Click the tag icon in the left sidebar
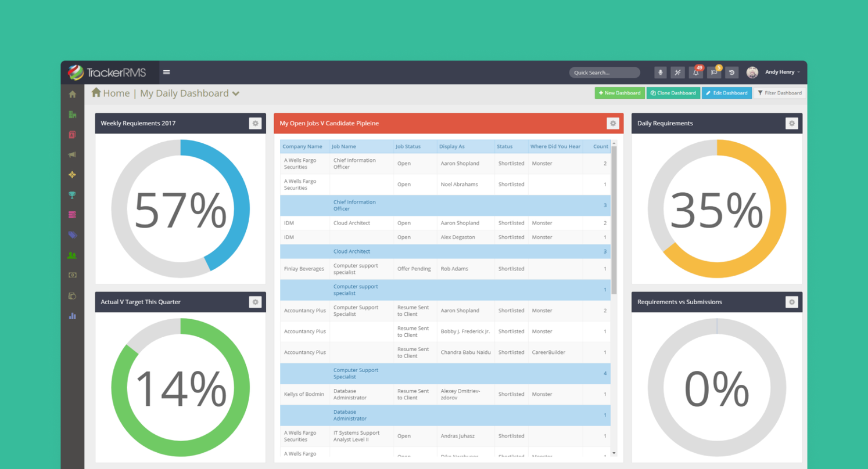Image resolution: width=868 pixels, height=469 pixels. click(73, 234)
